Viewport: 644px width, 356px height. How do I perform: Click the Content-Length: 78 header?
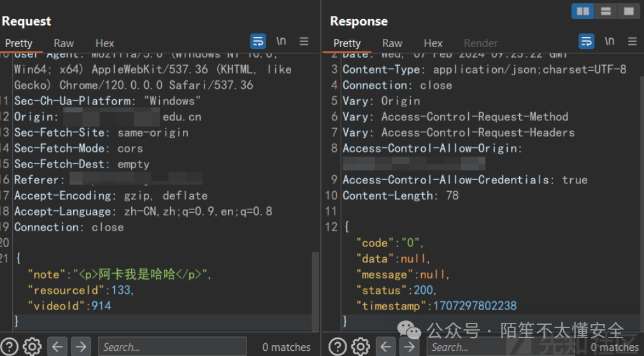401,196
